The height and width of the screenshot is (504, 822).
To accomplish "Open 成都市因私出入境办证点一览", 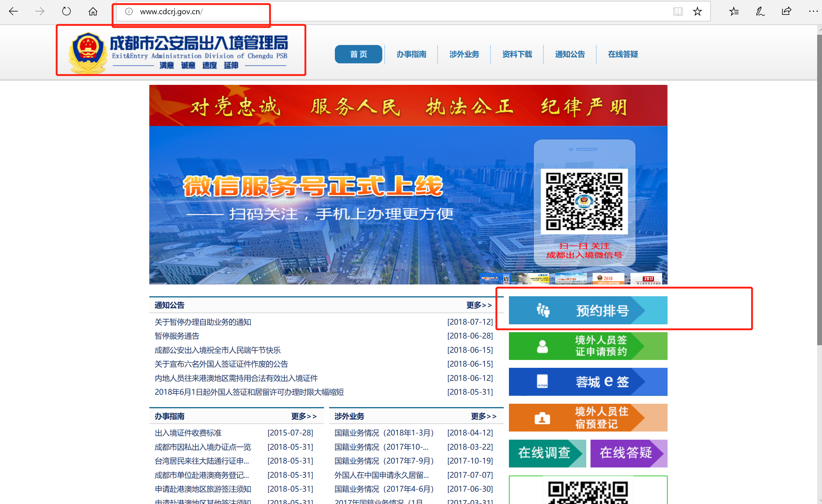I will (203, 447).
